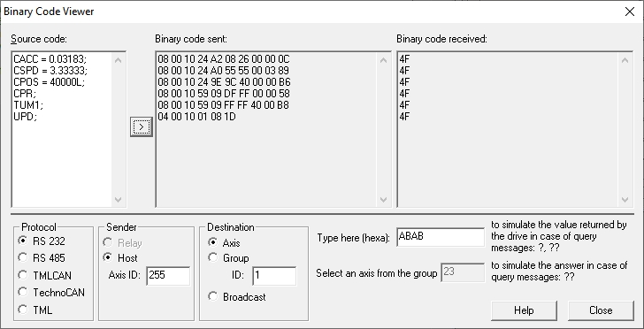Click sent line ending in 00 B8
Image resolution: width=644 pixels, height=329 pixels.
(x=224, y=105)
